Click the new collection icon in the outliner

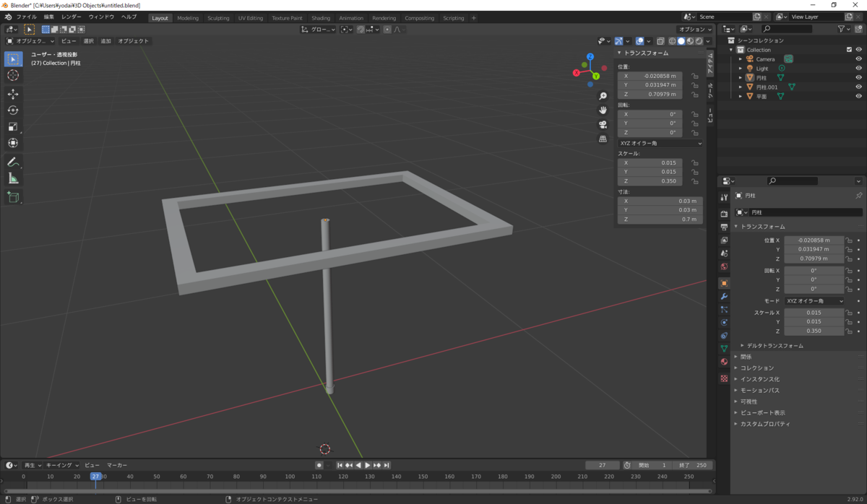858,29
